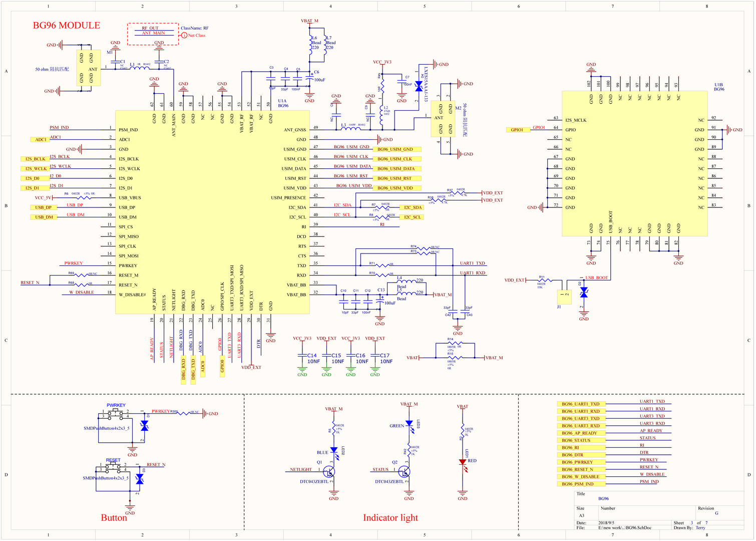Viewport: 756px width, 541px height.
Task: Click the UART1_TXD net label right of TXD
Action: coord(473,263)
